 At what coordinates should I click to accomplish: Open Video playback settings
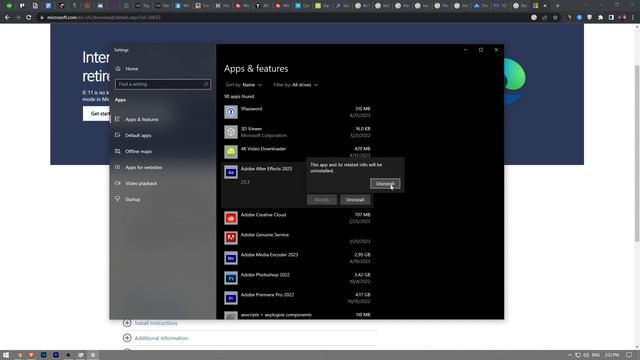[x=141, y=183]
